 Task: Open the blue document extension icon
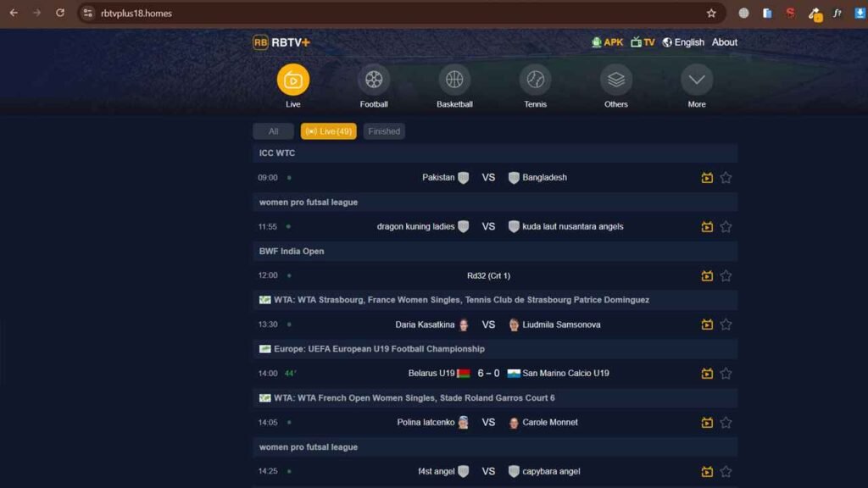coord(766,14)
